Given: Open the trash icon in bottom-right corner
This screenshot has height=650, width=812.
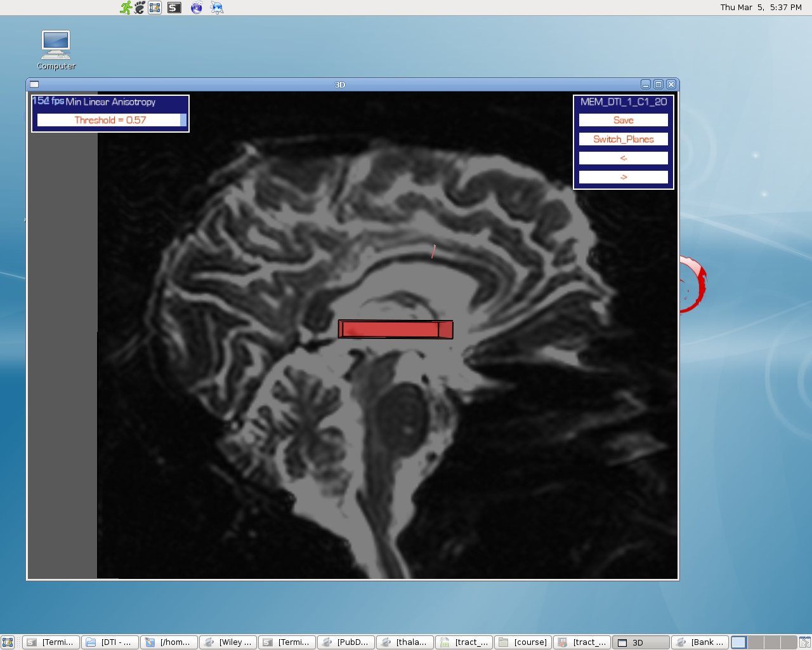Looking at the screenshot, I should (x=804, y=642).
